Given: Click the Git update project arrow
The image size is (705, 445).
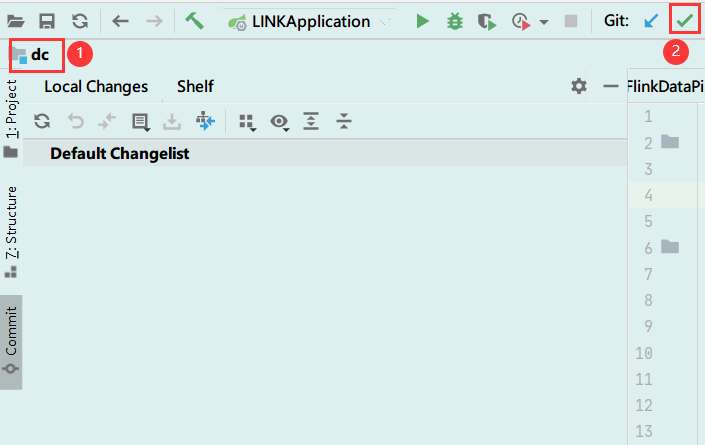Looking at the screenshot, I should [x=651, y=21].
